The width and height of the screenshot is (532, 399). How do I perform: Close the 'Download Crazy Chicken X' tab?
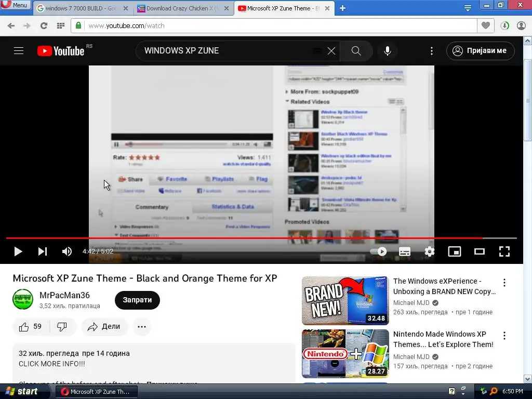[227, 8]
